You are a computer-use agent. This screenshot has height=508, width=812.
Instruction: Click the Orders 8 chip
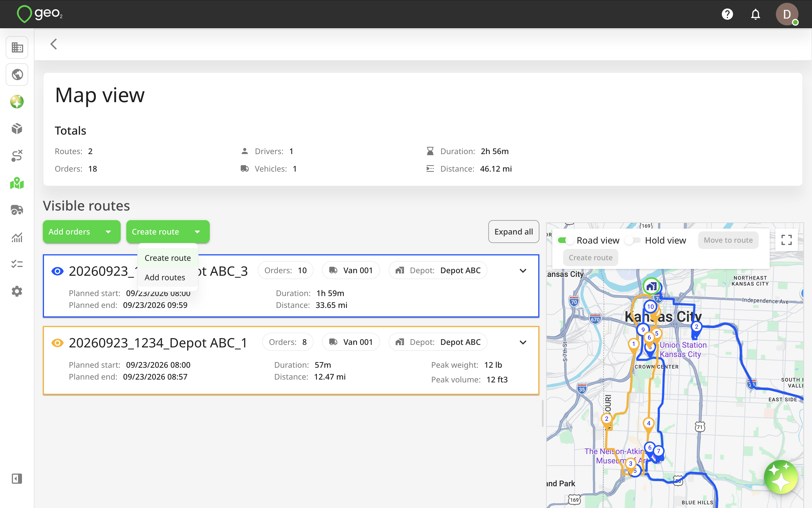coord(288,342)
